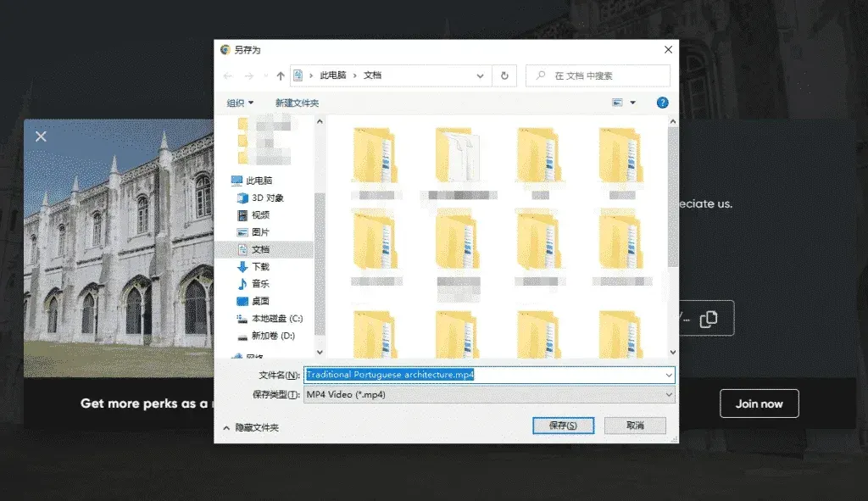Select 新加卷 (D:) drive

(273, 336)
